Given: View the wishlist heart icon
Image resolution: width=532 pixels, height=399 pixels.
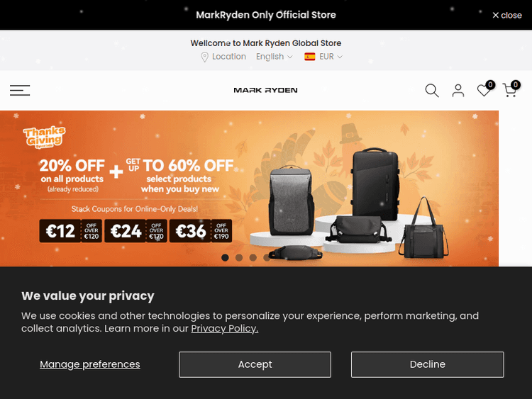Looking at the screenshot, I should pos(484,90).
